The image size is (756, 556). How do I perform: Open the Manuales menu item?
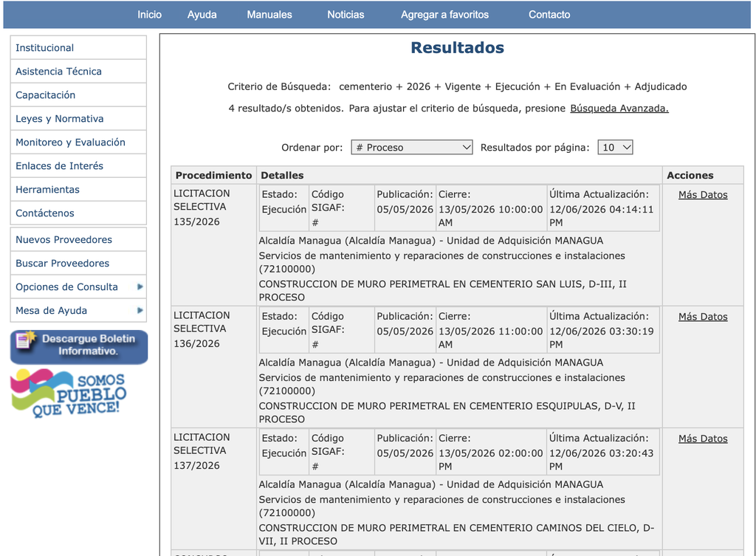coord(269,15)
